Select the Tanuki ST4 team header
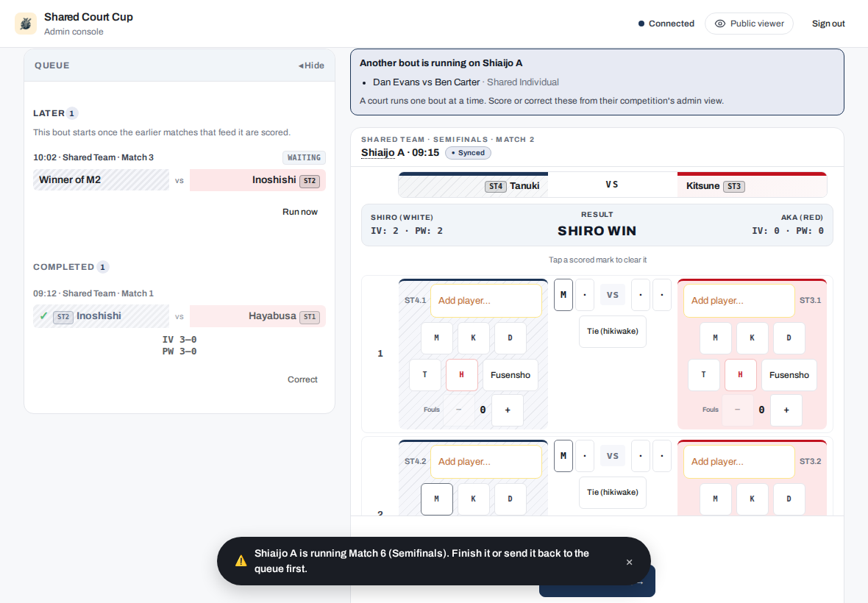868x603 pixels. click(x=473, y=186)
